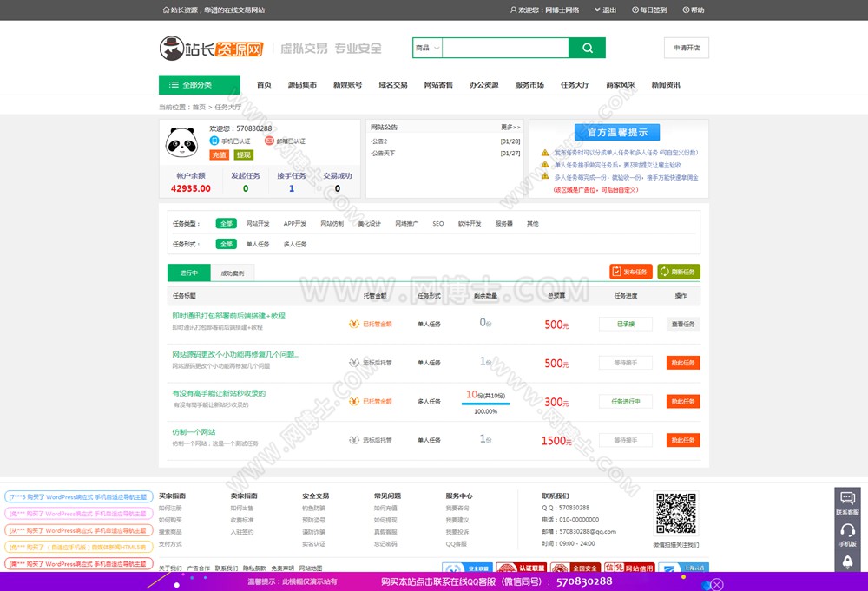Select 全部 under 任务类型 filter
Viewport: 868px width, 591px height.
tap(227, 224)
